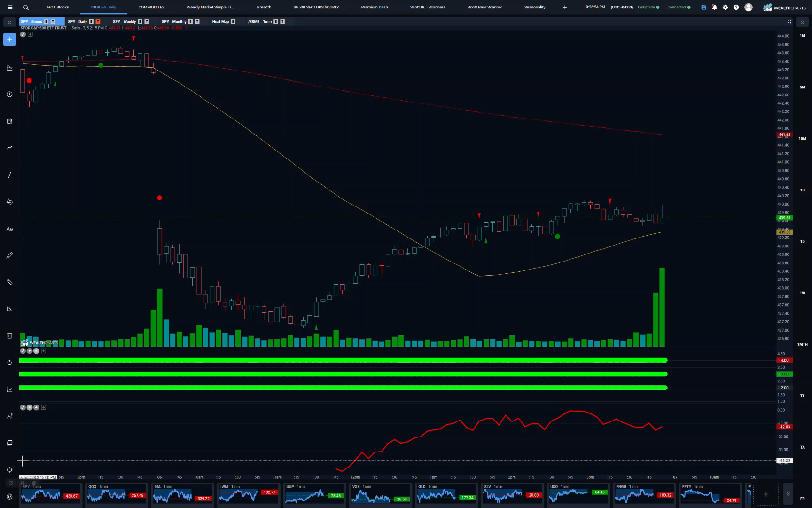Add a new workspace tab with plus
Screen dimensions: 812x508
point(565,7)
